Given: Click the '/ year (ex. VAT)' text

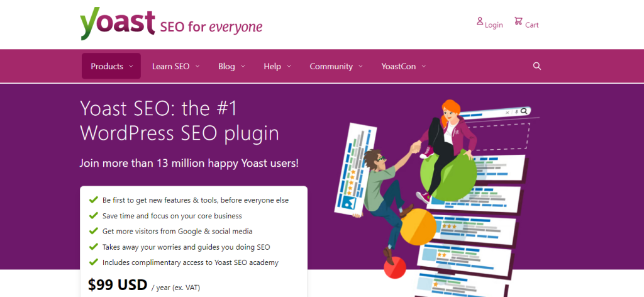Looking at the screenshot, I should (x=176, y=288).
